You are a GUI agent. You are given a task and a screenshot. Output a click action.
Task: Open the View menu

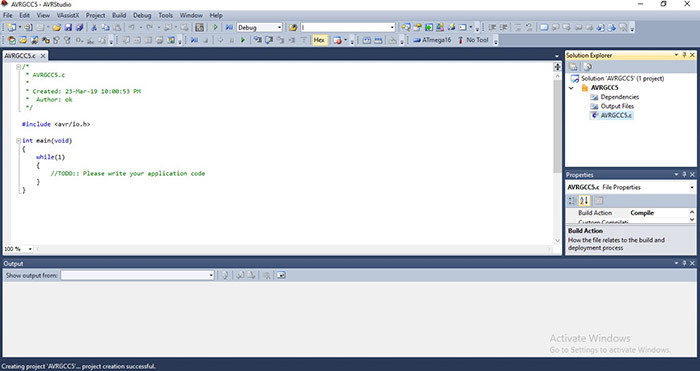point(43,15)
